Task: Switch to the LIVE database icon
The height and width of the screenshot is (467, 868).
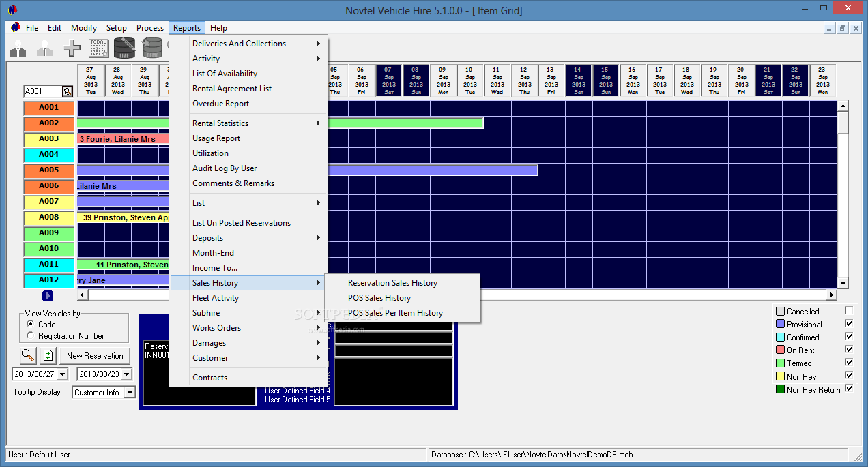Action: [124, 48]
